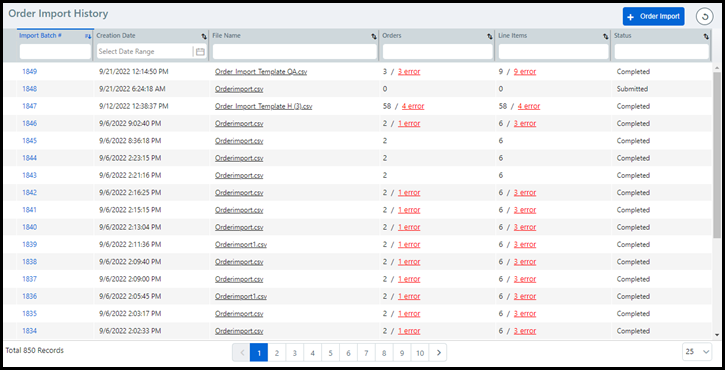Go to next page with right arrow
Image resolution: width=725 pixels, height=370 pixels.
[x=438, y=353]
